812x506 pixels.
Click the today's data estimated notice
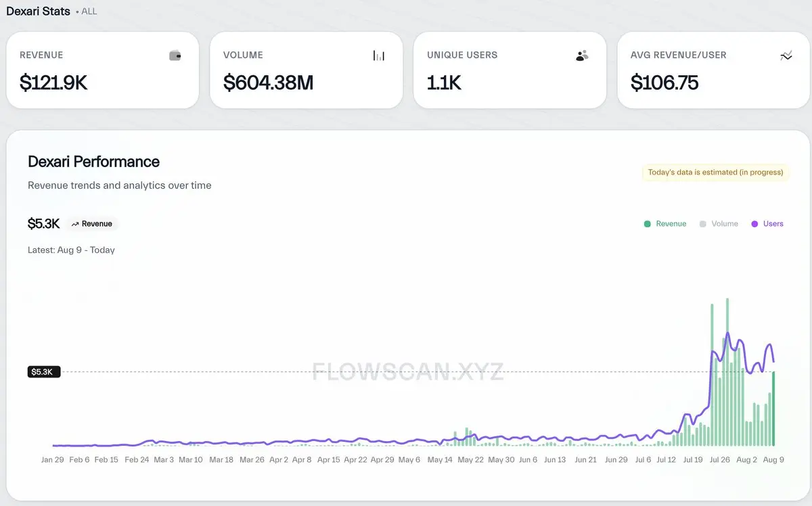pyautogui.click(x=715, y=172)
